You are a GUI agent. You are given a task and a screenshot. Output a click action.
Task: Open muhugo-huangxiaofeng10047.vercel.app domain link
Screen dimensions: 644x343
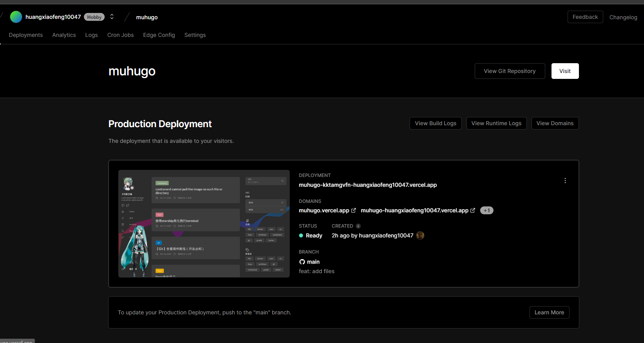(x=414, y=210)
